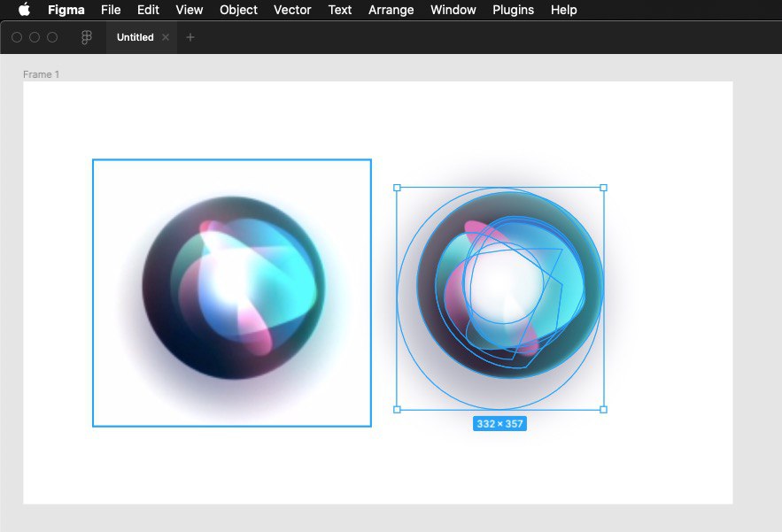Click the bottom-right selection resize handle
Screen dimensions: 782x532
click(x=603, y=410)
